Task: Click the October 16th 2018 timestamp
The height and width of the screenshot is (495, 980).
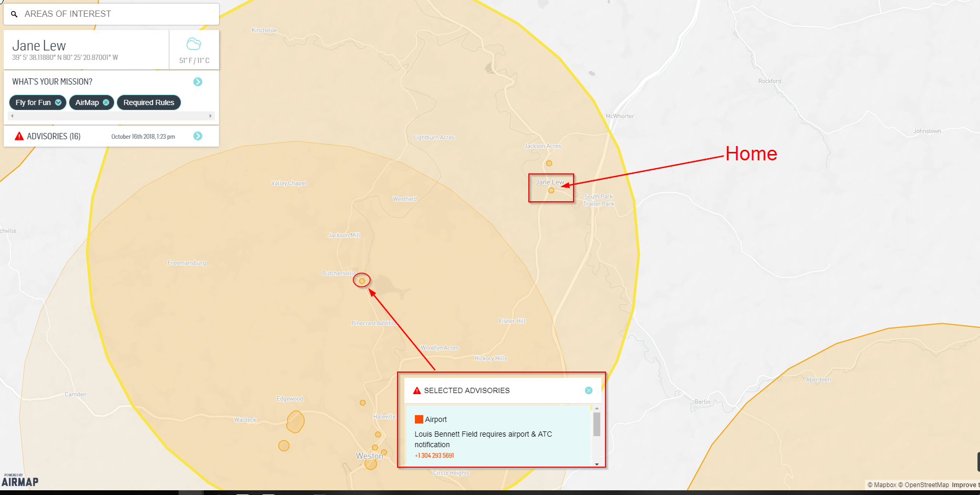Action: point(143,137)
